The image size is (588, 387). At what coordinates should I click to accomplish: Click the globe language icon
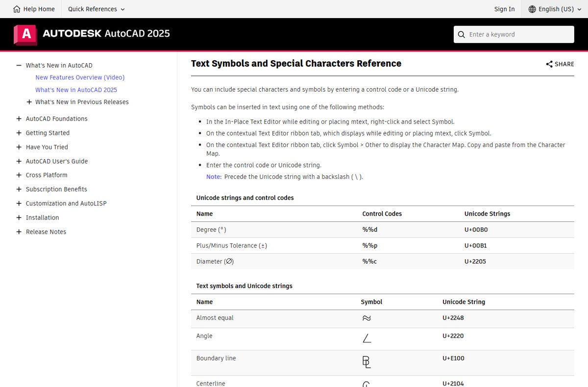(532, 9)
